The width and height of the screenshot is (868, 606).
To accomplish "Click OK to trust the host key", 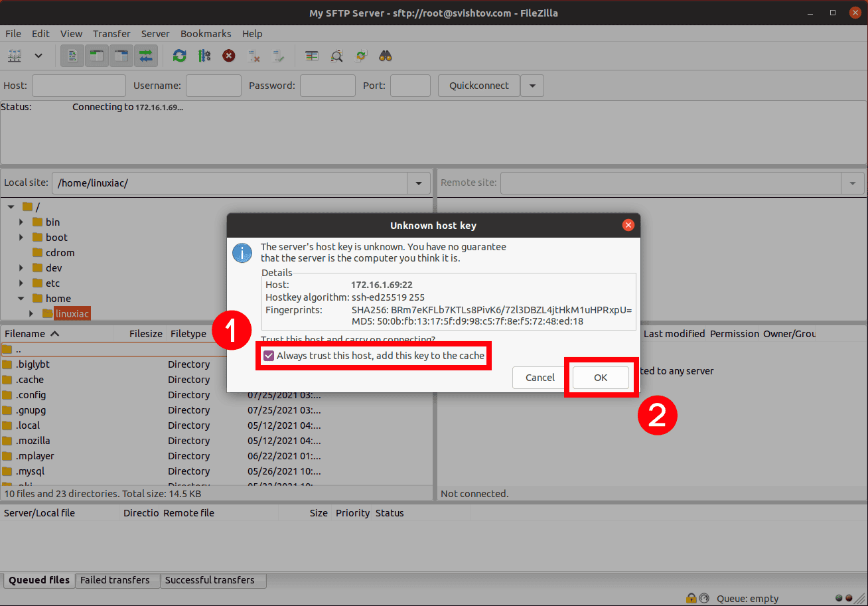I will 600,377.
